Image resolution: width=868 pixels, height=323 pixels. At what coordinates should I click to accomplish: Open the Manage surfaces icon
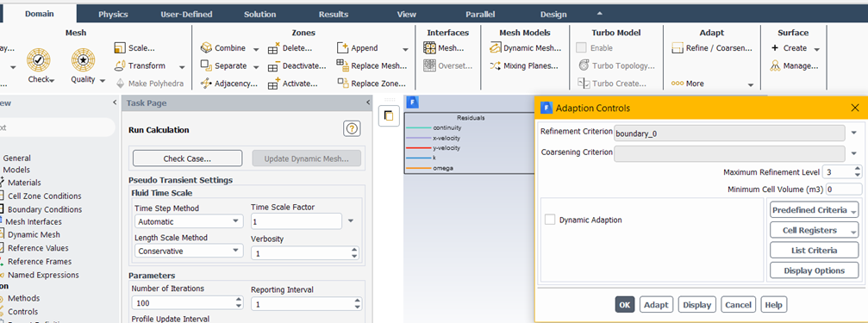776,65
